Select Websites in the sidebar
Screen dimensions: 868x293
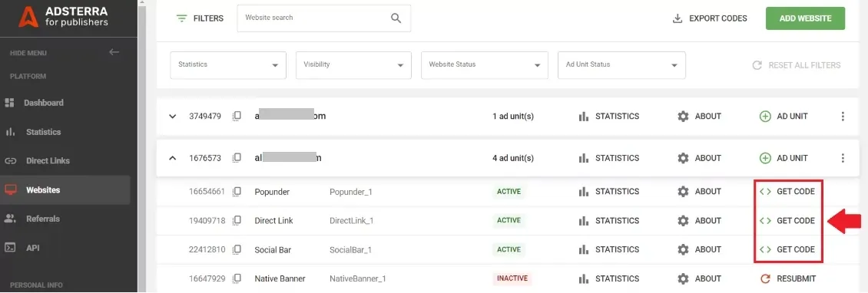(x=65, y=190)
